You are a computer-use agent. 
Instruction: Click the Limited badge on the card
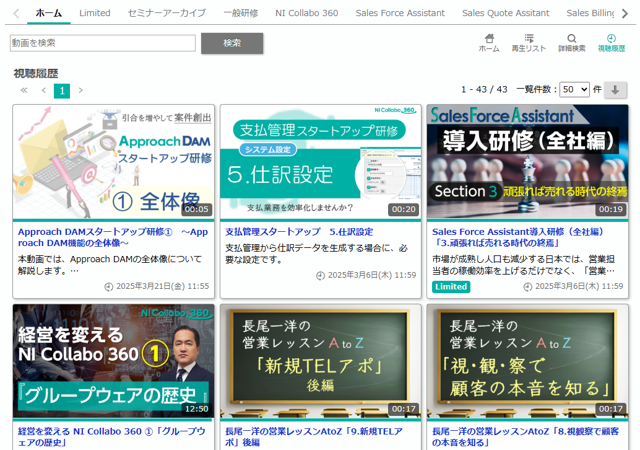pos(451,287)
